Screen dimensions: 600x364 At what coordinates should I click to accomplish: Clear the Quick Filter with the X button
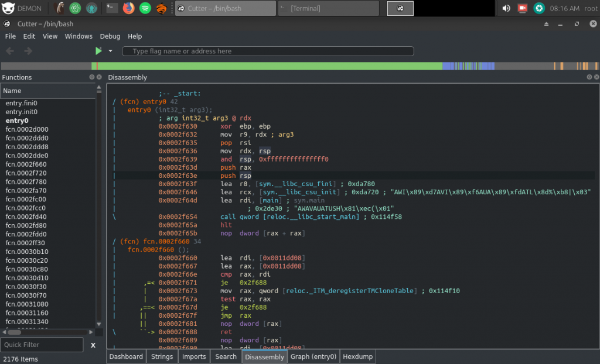(x=93, y=345)
